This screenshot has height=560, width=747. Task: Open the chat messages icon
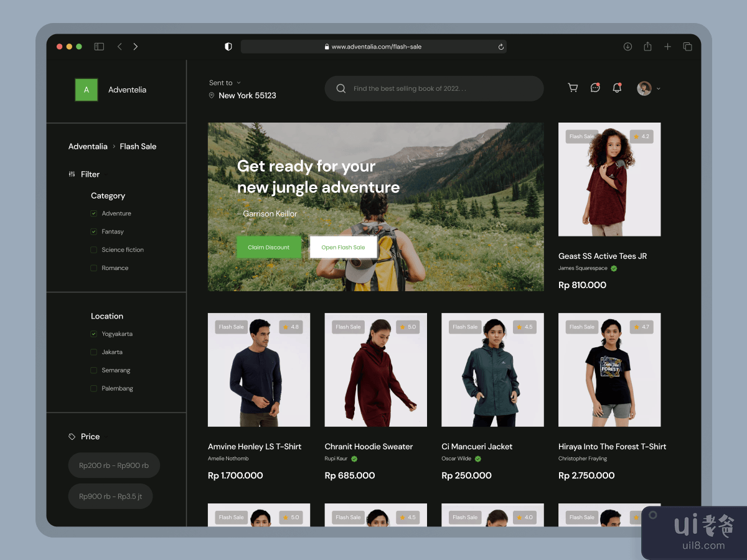pyautogui.click(x=595, y=88)
